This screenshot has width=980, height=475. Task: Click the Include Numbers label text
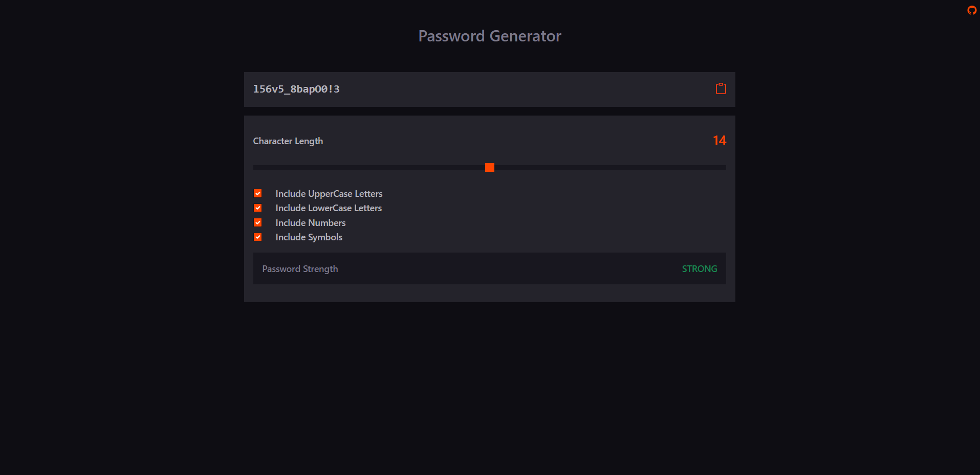coord(310,222)
